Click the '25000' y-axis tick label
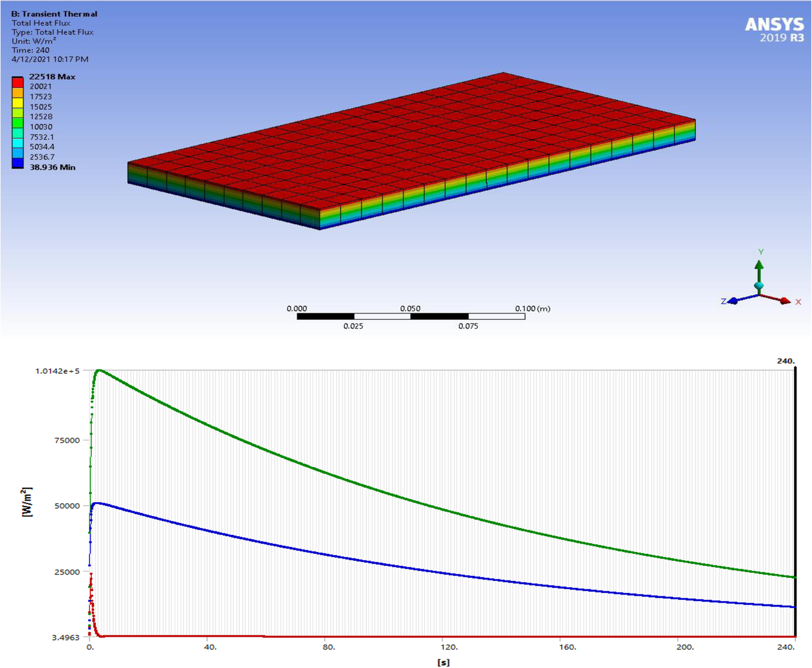 pyautogui.click(x=67, y=572)
